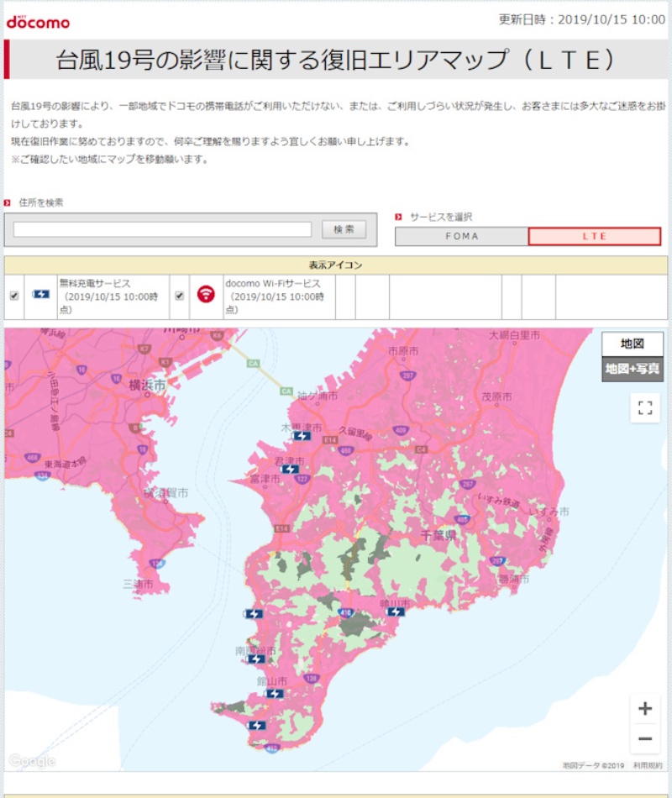Click charging marker at 館山市
Screen dimensions: 672x798
275,694
